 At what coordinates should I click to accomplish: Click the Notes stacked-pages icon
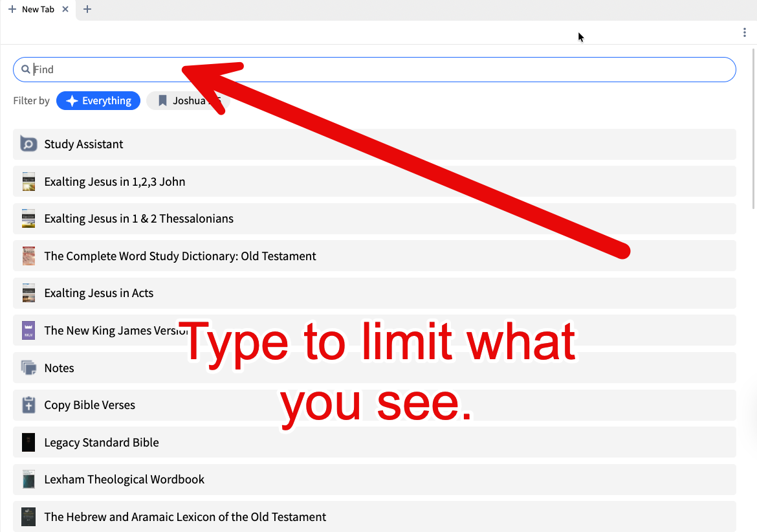point(28,368)
